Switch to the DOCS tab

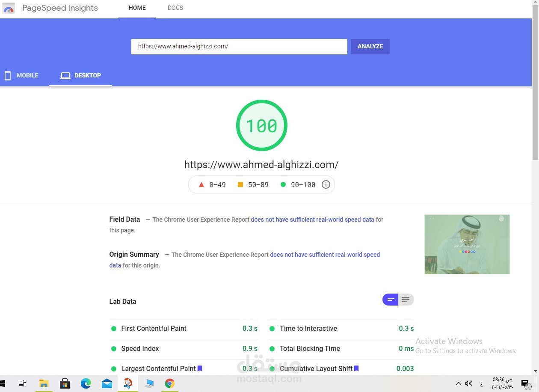175,8
